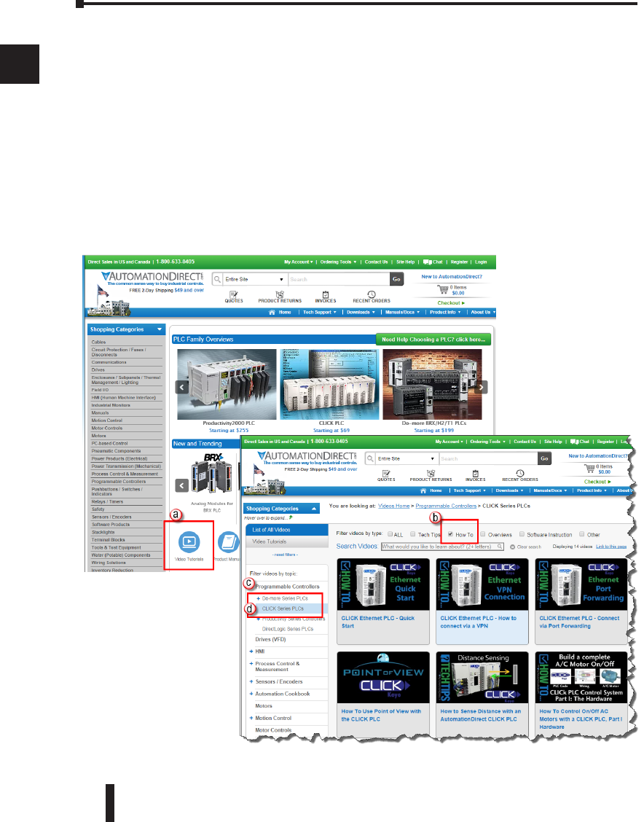Viewport: 644px width, 822px height.
Task: Click Recent Orders icon on videos page
Action: 520,474
